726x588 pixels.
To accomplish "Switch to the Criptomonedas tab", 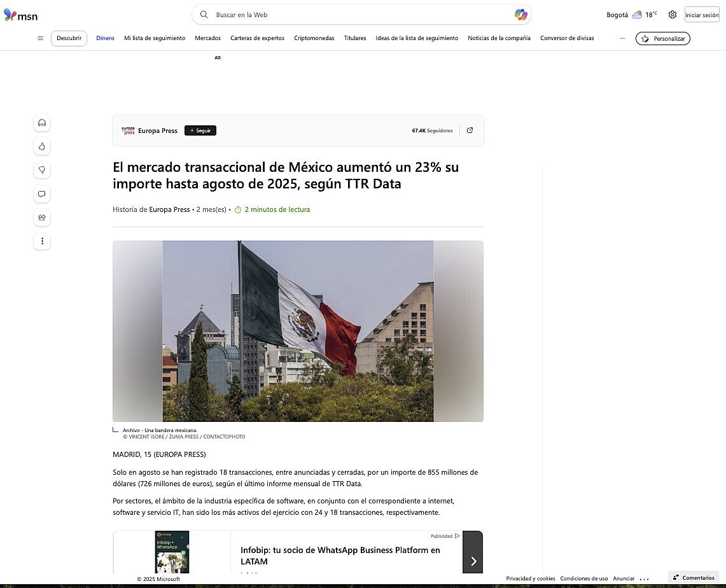I will point(314,38).
